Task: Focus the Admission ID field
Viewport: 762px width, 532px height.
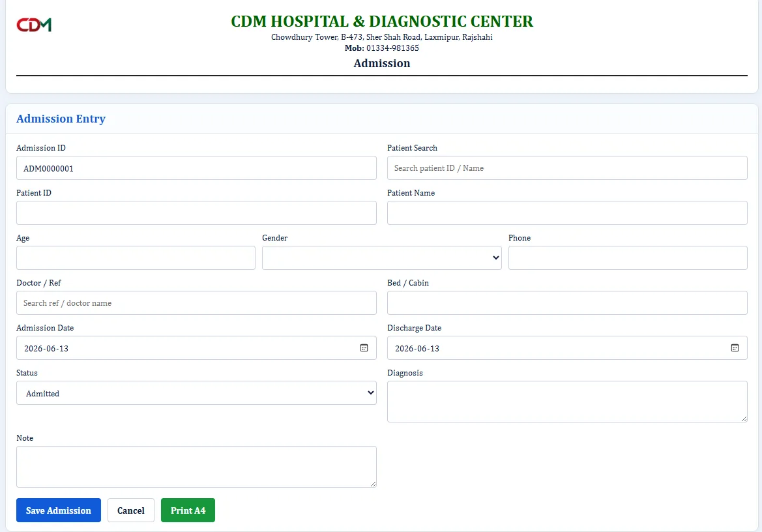Action: click(196, 168)
